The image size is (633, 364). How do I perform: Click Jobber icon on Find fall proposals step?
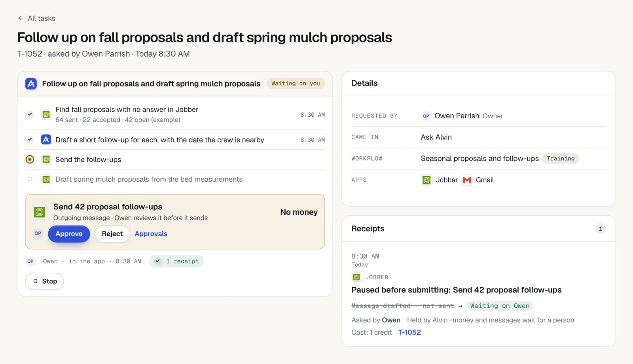click(46, 114)
